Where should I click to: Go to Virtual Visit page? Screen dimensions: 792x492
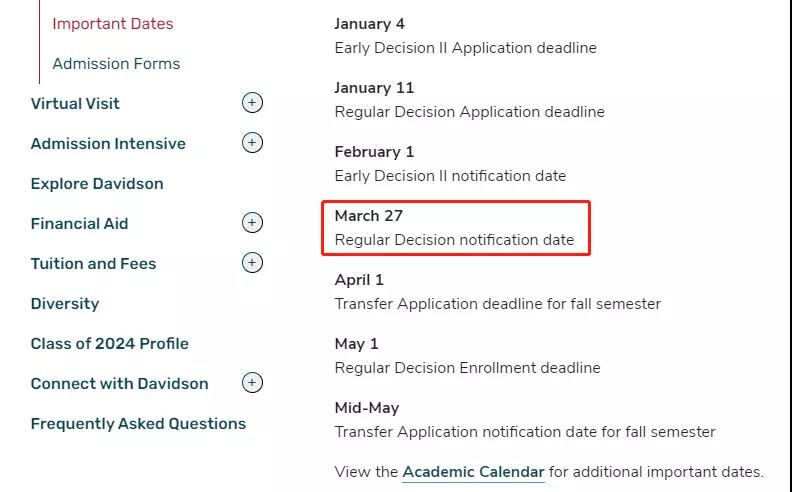pyautogui.click(x=75, y=104)
